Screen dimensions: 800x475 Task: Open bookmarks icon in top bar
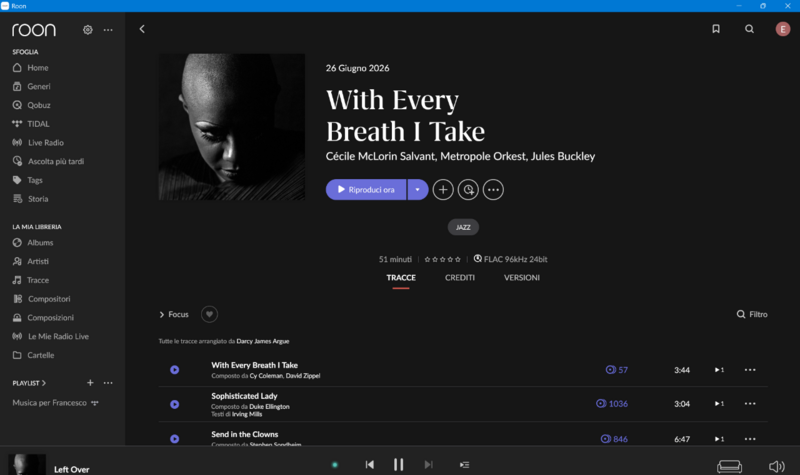coord(716,29)
